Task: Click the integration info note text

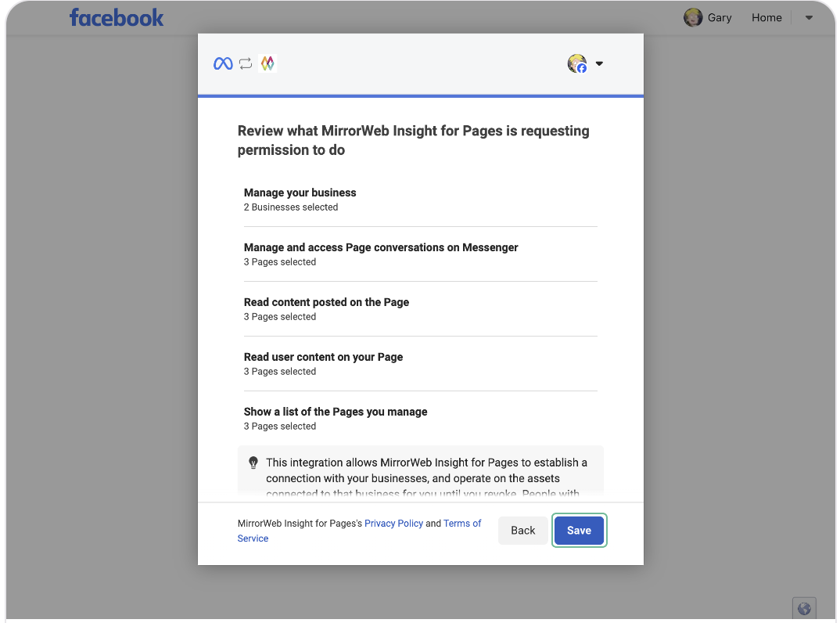Action: pyautogui.click(x=426, y=477)
